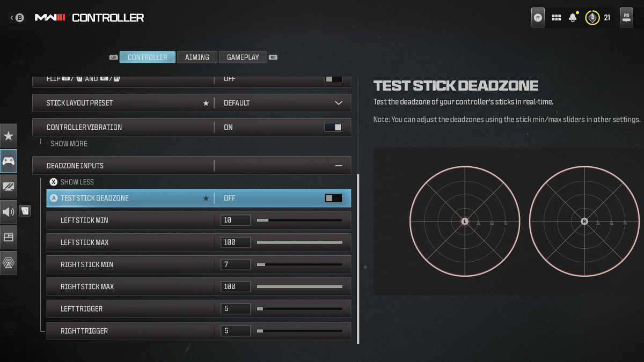This screenshot has width=644, height=362.
Task: Open the Graphics settings section
Action: click(9, 186)
